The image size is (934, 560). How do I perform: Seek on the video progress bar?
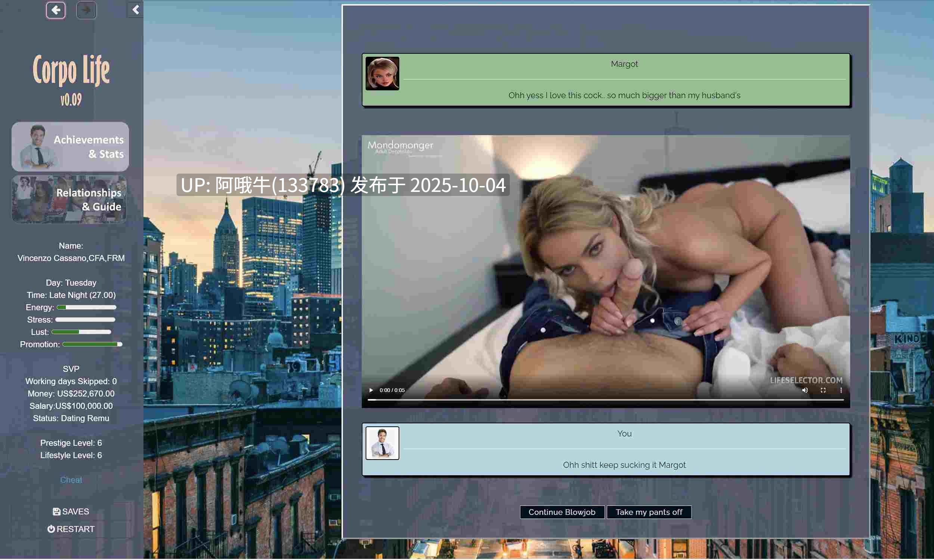click(x=606, y=399)
